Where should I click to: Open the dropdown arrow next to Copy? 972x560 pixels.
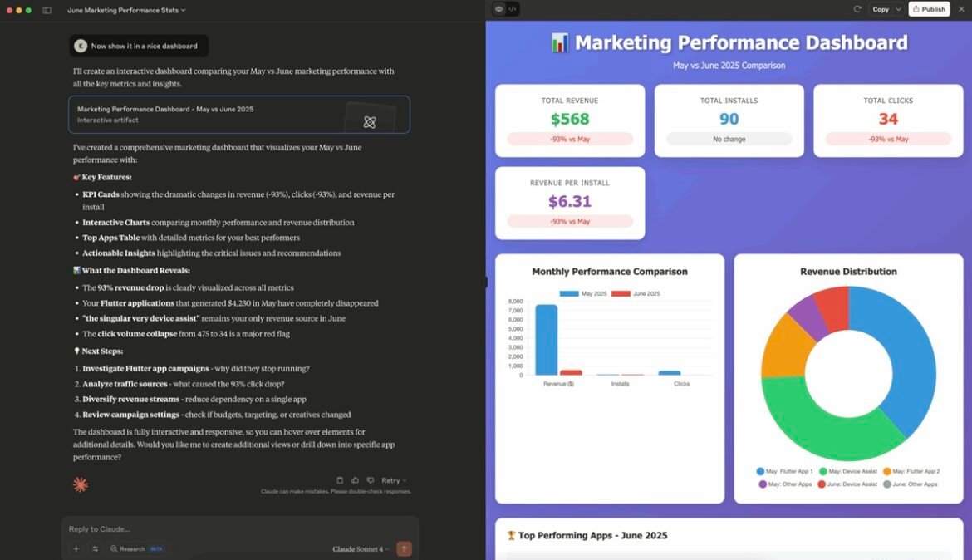point(898,9)
